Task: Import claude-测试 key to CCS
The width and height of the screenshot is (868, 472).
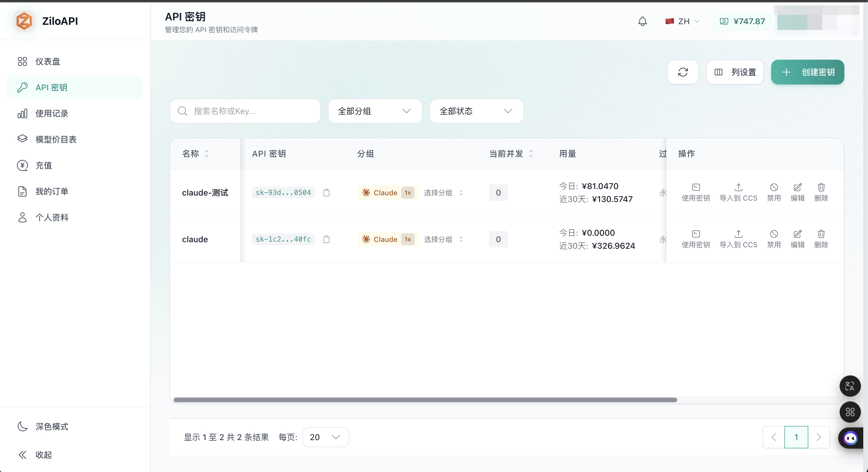Action: point(738,193)
